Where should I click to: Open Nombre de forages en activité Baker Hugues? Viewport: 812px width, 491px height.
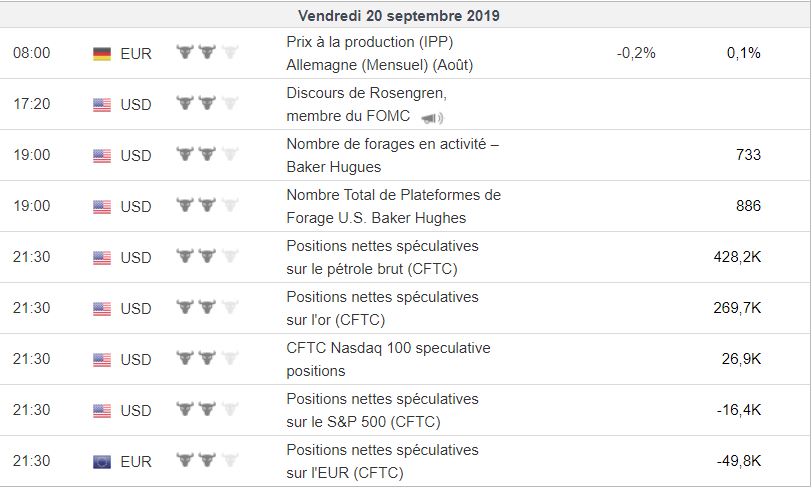tap(392, 155)
